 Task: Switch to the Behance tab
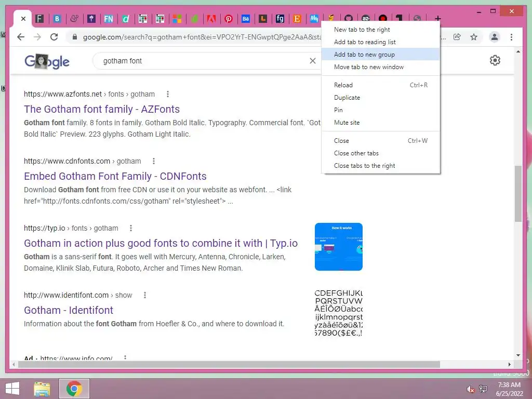[246, 19]
